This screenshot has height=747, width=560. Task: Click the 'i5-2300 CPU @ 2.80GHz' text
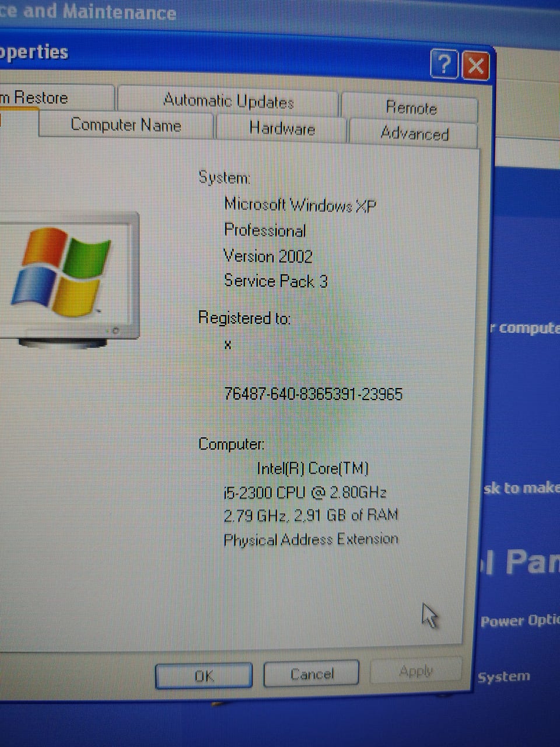point(305,493)
